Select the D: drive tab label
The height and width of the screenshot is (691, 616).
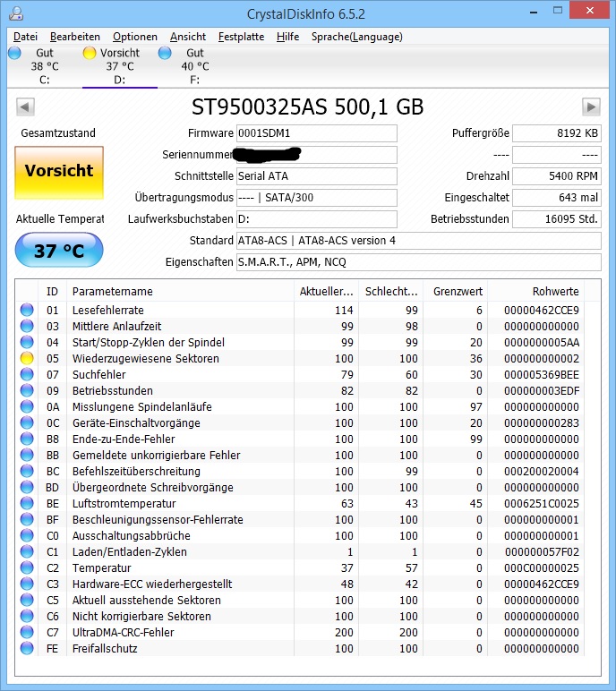pyautogui.click(x=119, y=80)
